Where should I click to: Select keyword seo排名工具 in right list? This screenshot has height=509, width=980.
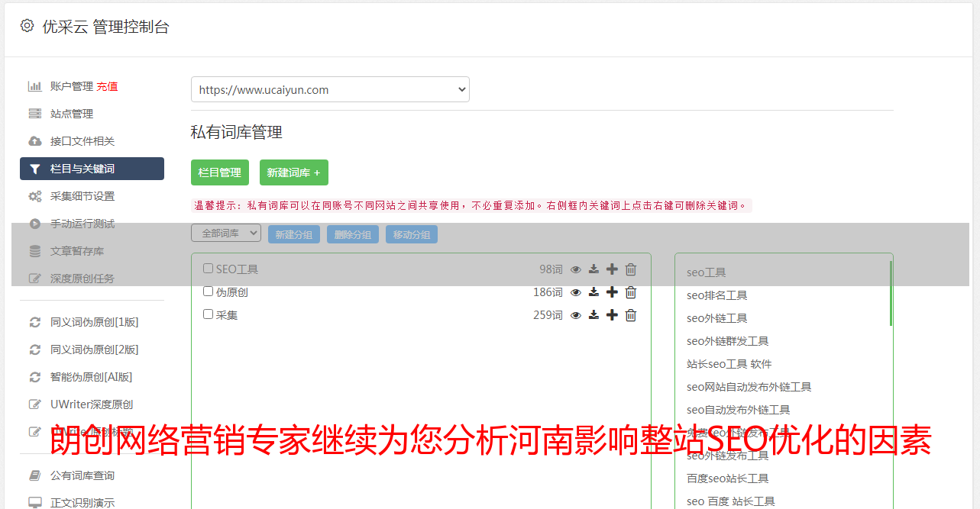(717, 295)
